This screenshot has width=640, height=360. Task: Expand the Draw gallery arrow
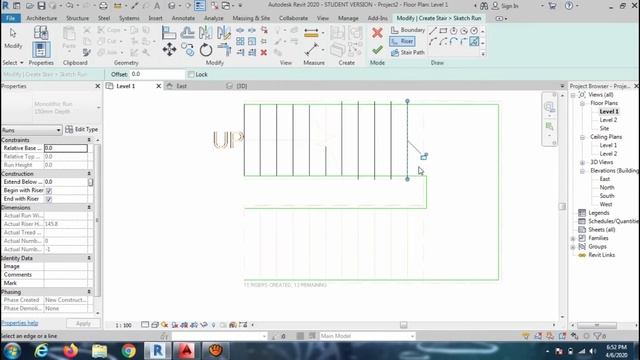tap(483, 53)
